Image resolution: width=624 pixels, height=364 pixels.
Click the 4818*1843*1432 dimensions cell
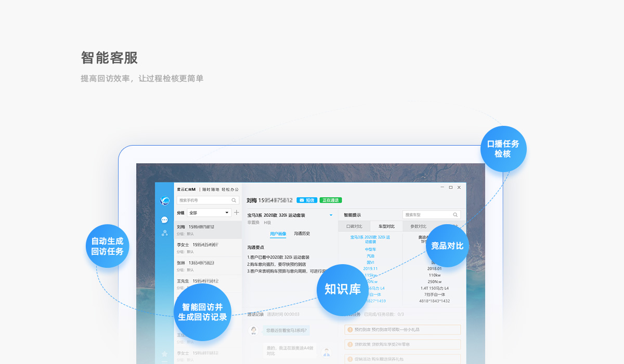[435, 301]
